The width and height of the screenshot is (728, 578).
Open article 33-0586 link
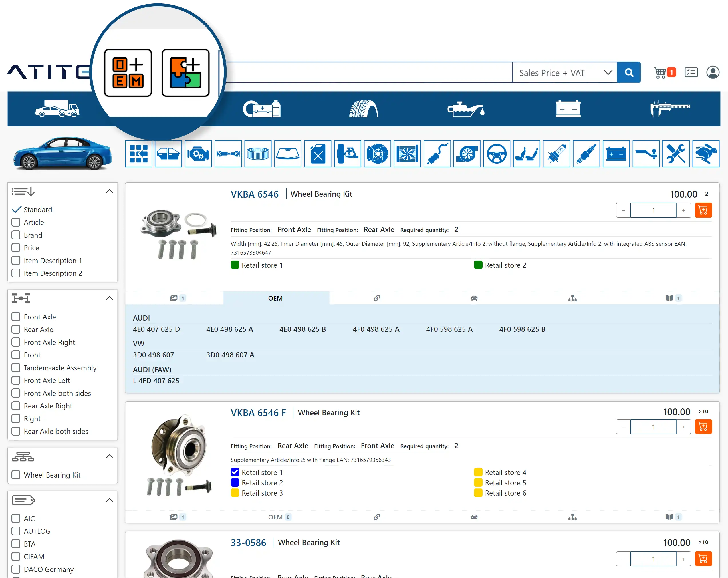249,543
